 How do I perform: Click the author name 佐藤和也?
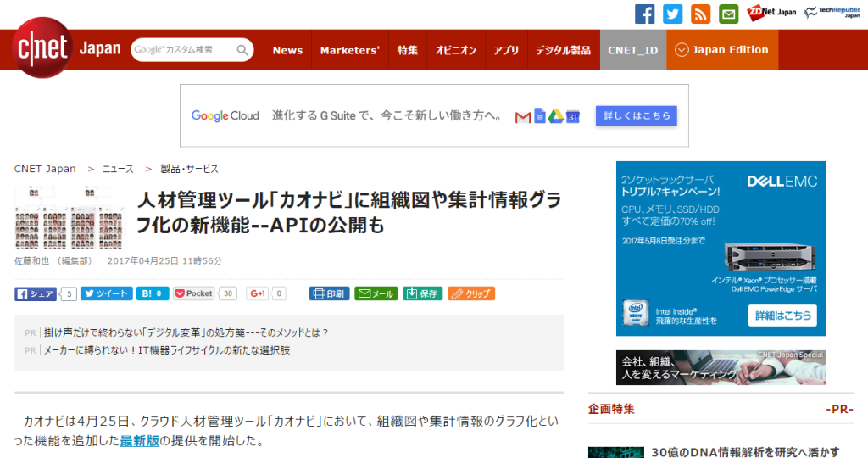(x=31, y=261)
